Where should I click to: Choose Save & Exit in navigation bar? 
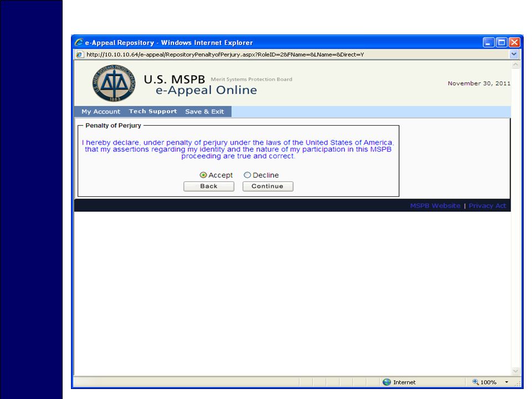coord(204,111)
